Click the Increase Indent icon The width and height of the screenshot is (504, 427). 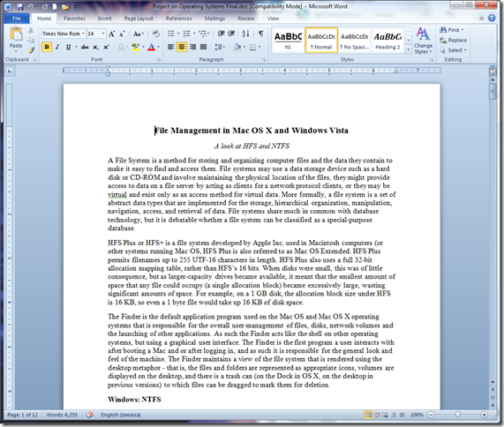231,34
